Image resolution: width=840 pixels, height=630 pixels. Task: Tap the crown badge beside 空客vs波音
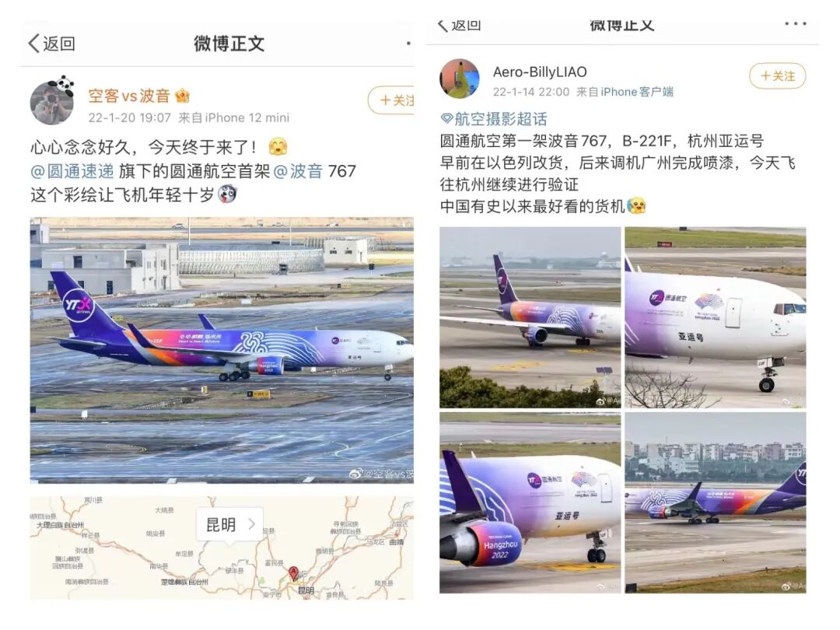182,96
